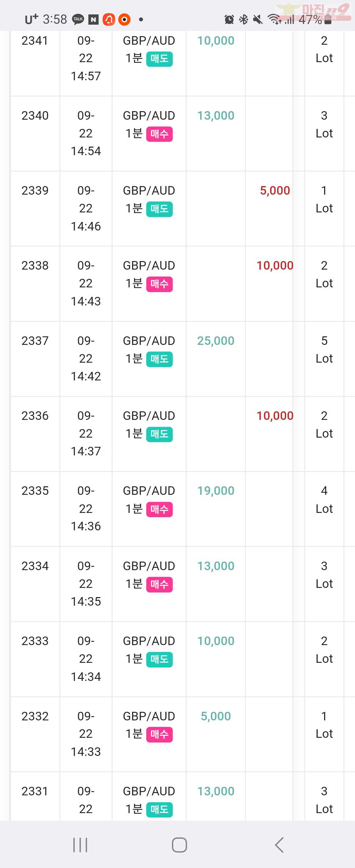Viewport: 355px width, 868px height.
Task: Tap the KakaoTalk notification icon
Action: pyautogui.click(x=78, y=19)
